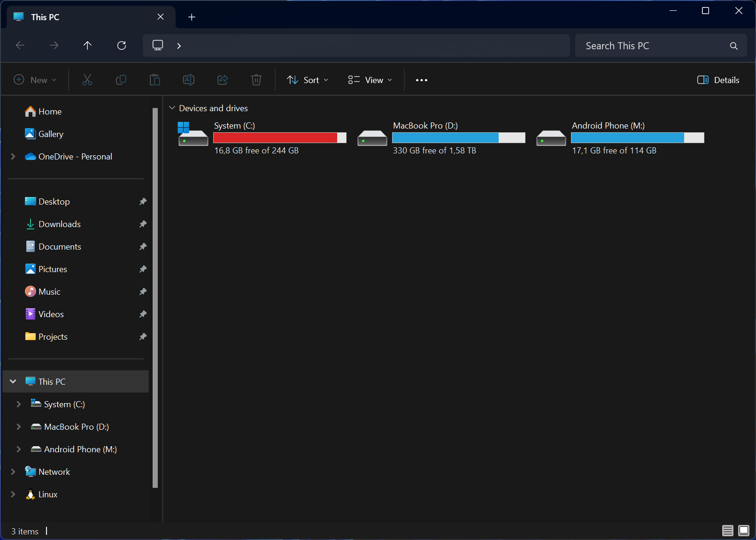Click the Rename icon in toolbar
Image resolution: width=756 pixels, height=540 pixels.
(x=189, y=80)
